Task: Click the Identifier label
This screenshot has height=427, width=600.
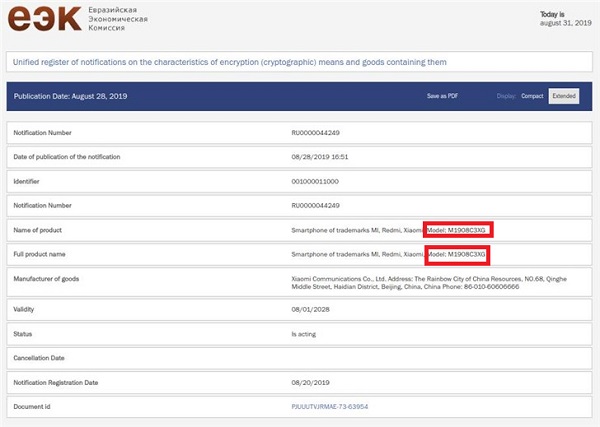Action: [26, 181]
